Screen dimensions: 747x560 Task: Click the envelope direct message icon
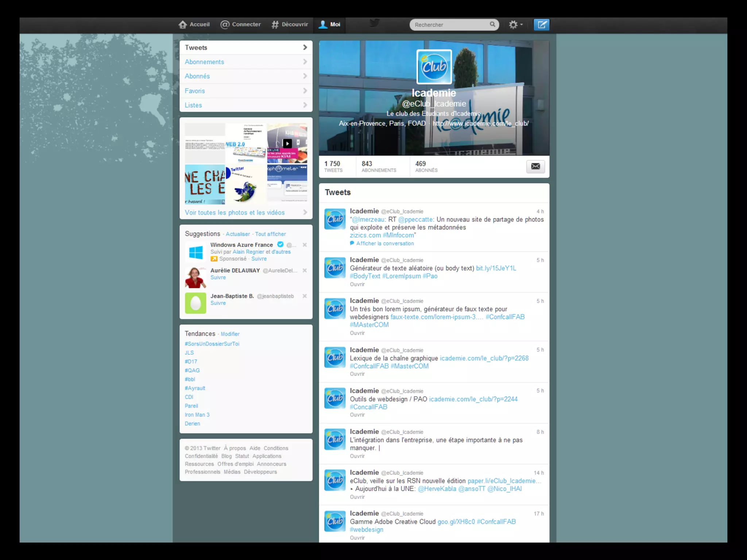click(535, 167)
